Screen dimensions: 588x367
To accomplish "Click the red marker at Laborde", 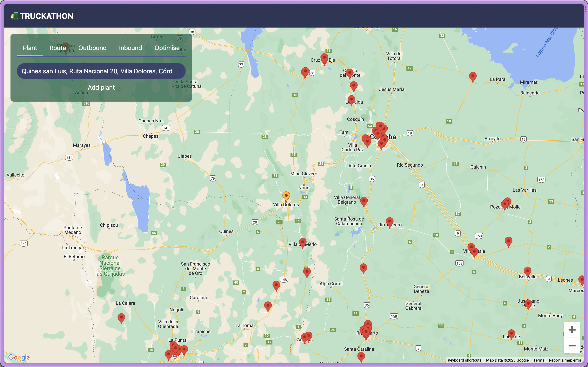I will click(x=511, y=333).
